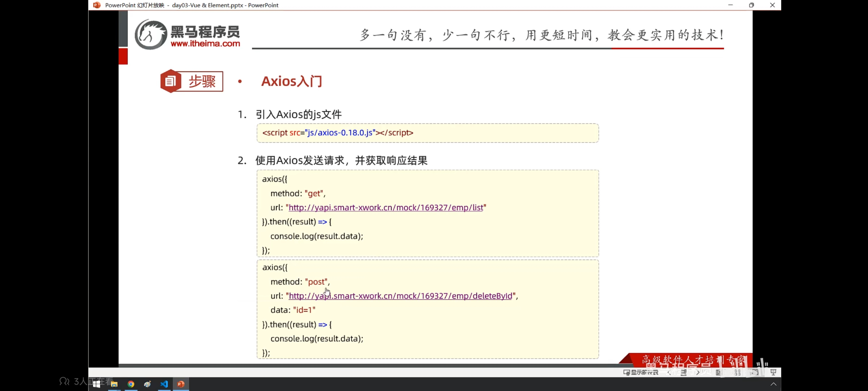Open the Windows Start menu
Viewport: 868px width, 391px height.
96,384
